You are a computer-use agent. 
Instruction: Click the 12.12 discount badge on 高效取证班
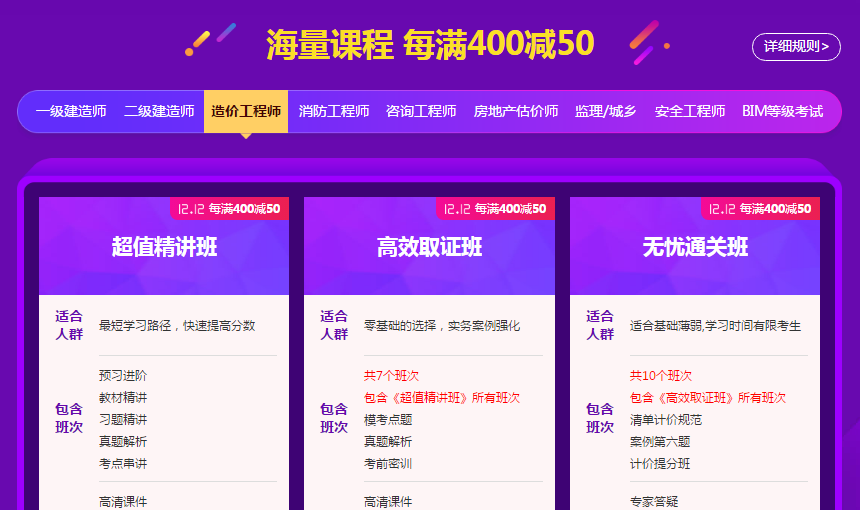click(x=495, y=208)
